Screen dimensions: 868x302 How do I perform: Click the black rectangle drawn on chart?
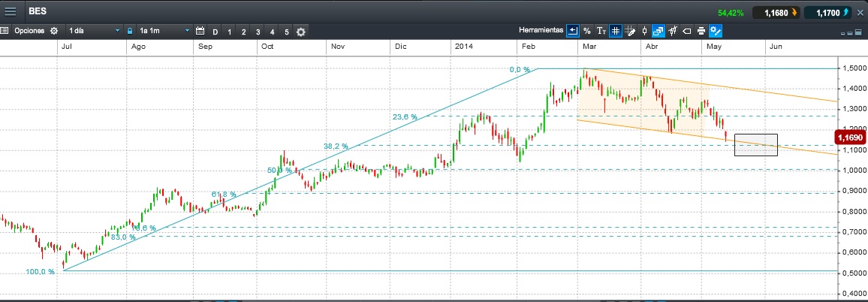pyautogui.click(x=755, y=145)
